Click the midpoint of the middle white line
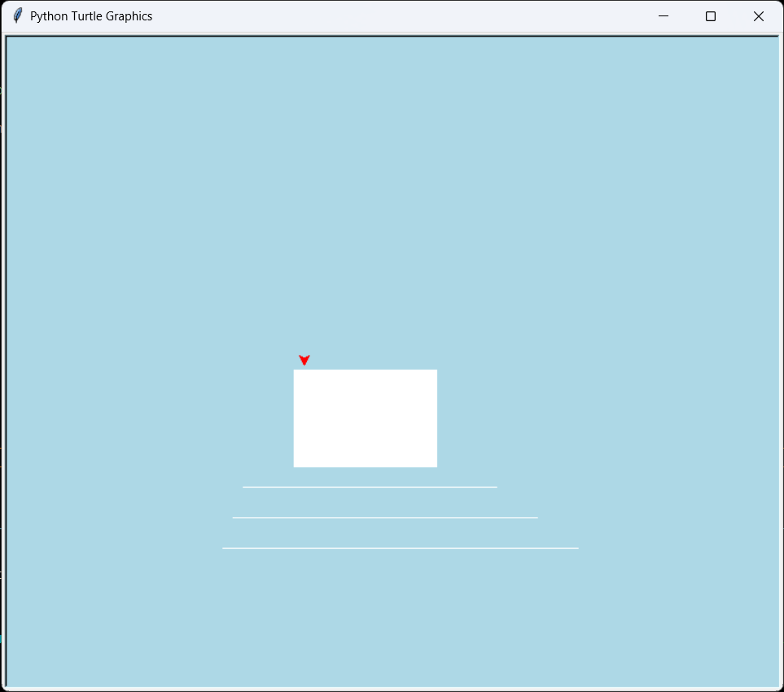Image resolution: width=784 pixels, height=692 pixels. pos(385,517)
